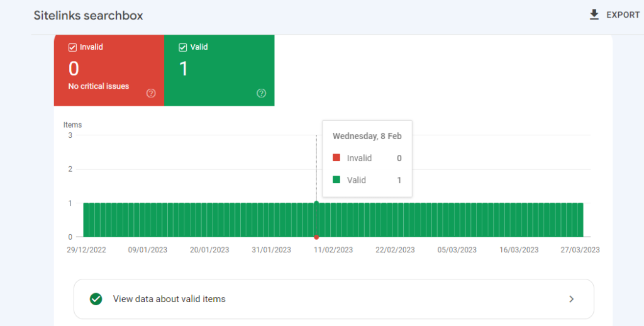644x326 pixels.
Task: Click the red data point on chart
Action: click(316, 237)
